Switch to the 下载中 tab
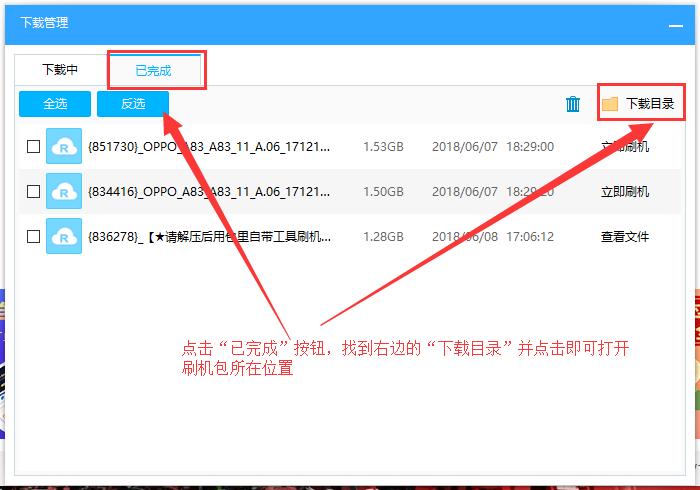 coord(59,70)
